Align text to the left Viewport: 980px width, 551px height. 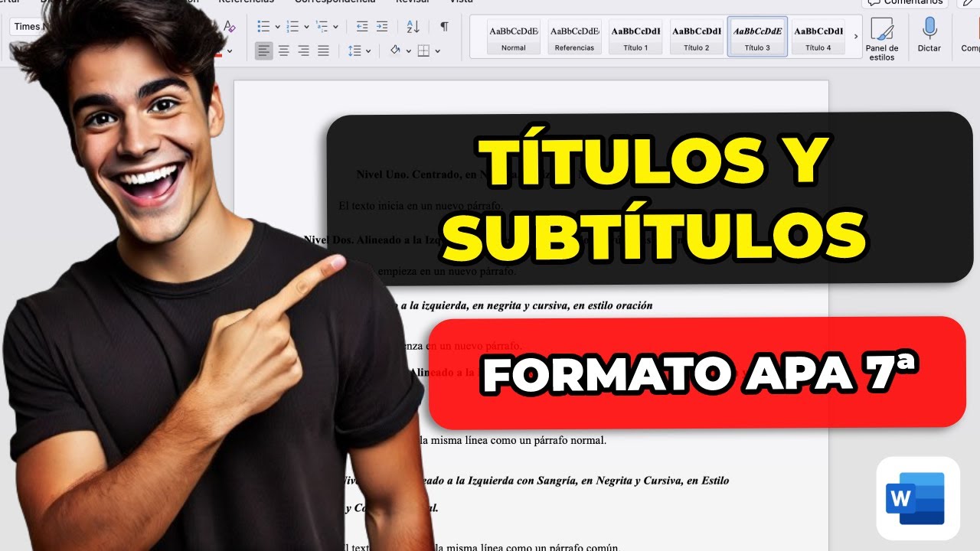pos(264,51)
